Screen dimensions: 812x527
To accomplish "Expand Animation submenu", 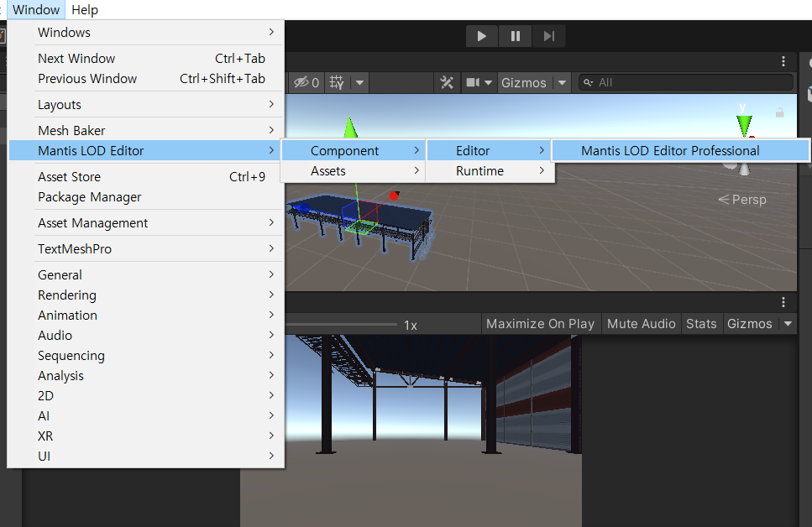I will click(145, 315).
